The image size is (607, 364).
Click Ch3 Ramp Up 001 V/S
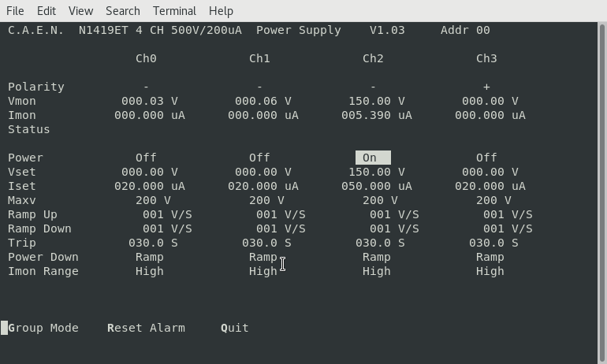tap(508, 214)
